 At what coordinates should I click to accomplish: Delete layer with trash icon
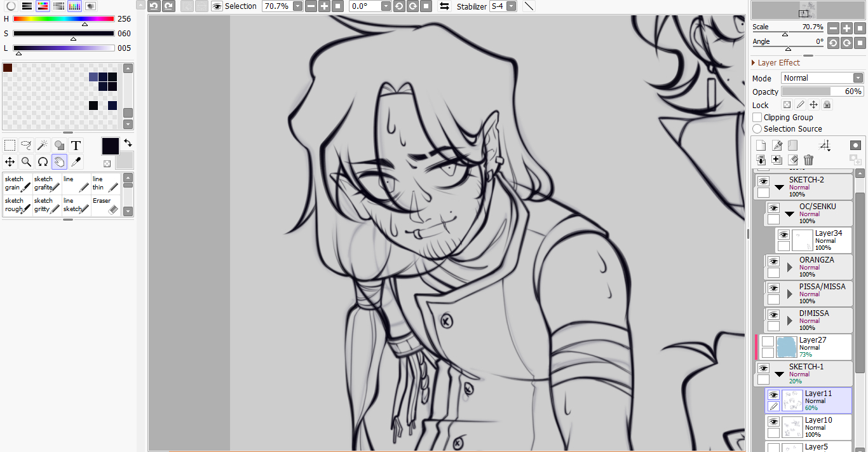coord(808,160)
